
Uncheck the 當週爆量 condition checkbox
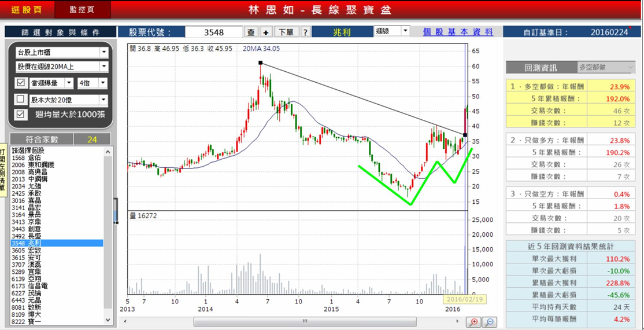pos(21,83)
